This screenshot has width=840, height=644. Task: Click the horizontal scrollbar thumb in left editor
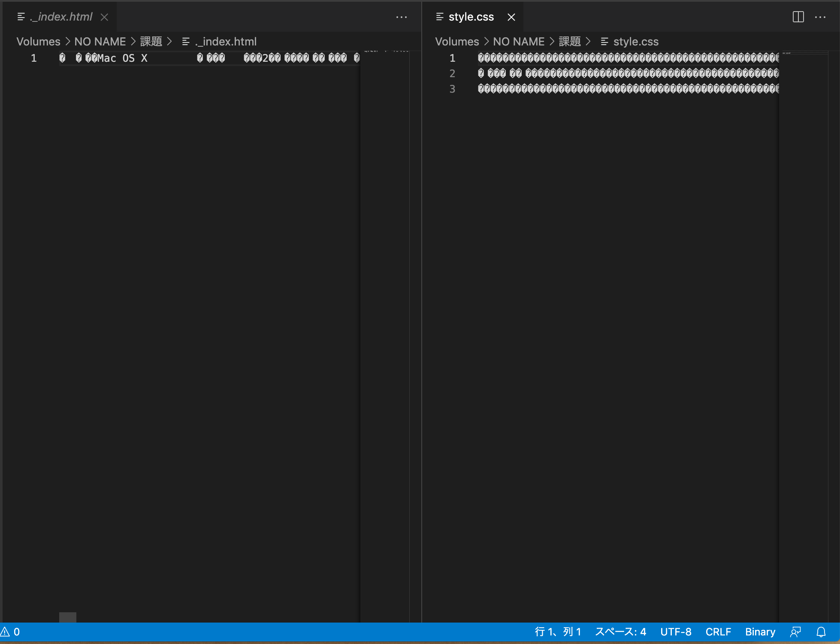pos(68,617)
